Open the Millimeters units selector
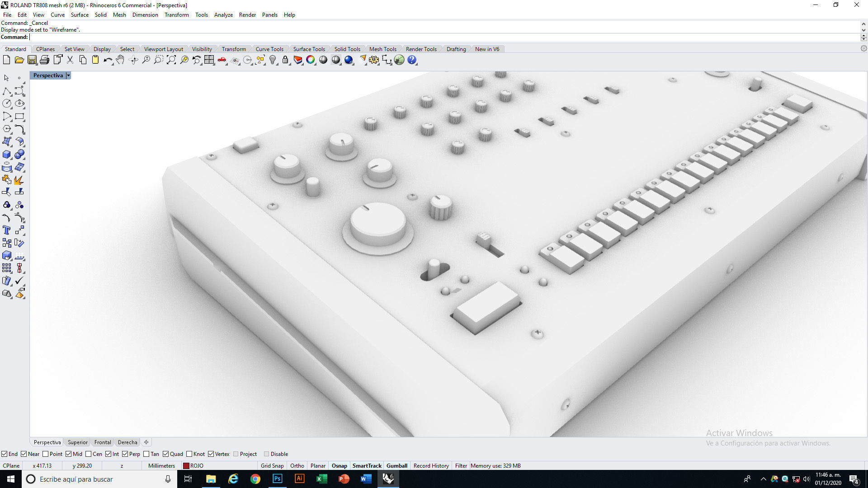Image resolution: width=868 pixels, height=488 pixels. click(161, 466)
